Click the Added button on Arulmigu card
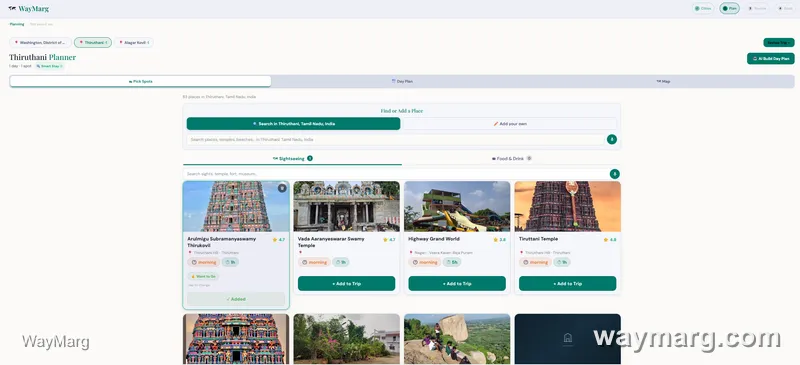 (236, 299)
